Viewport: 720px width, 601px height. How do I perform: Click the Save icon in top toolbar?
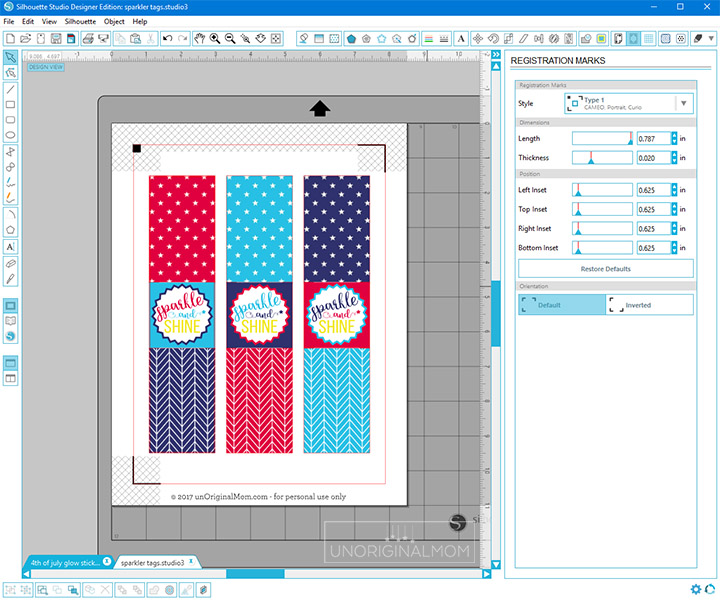click(x=56, y=39)
